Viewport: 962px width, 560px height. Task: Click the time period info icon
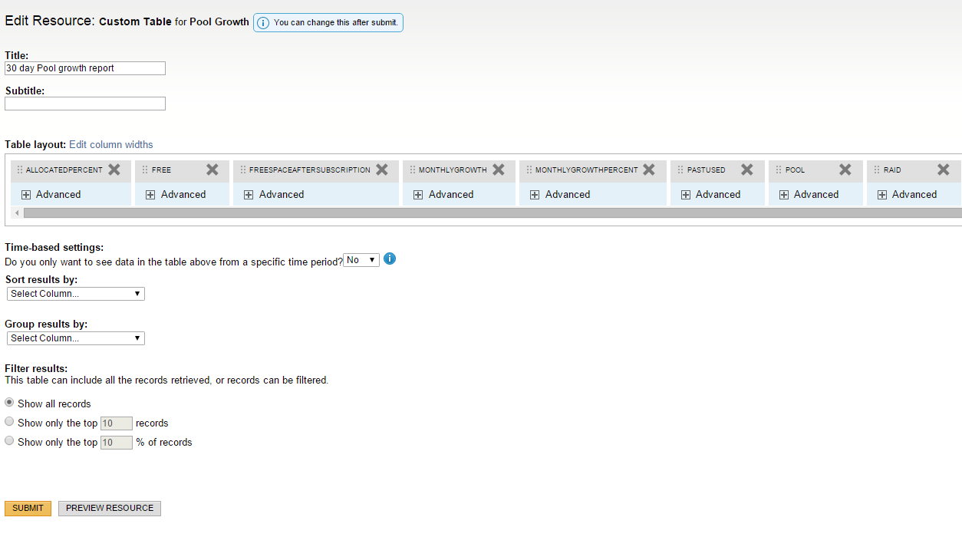pos(390,259)
